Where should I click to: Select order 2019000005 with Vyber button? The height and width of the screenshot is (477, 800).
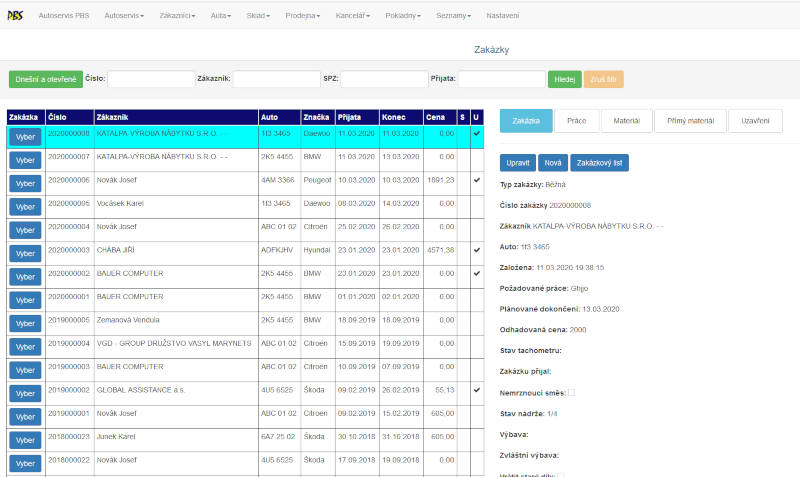25,323
